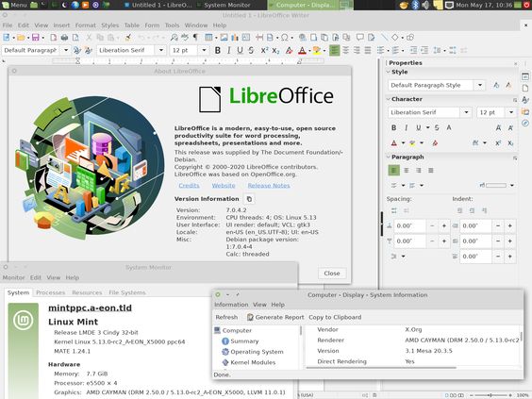The image size is (532, 399).
Task: Click the Check Spelling icon
Action: (x=185, y=38)
